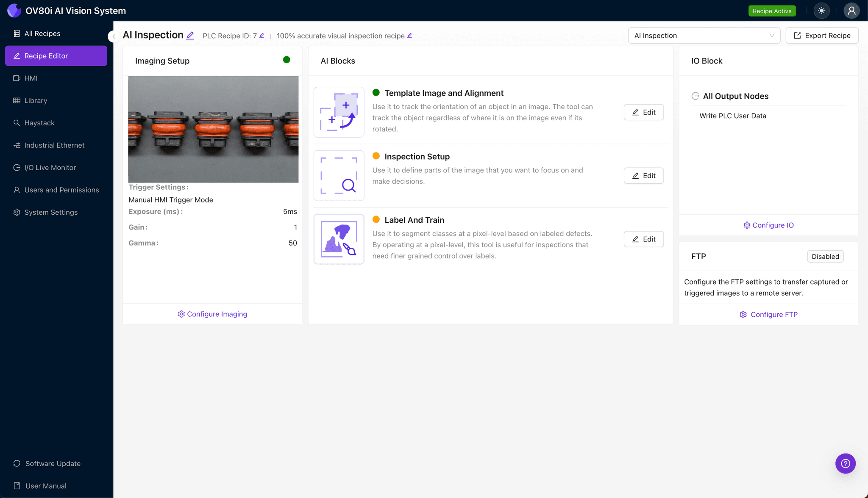Click the Template Image and Alignment block icon
868x498 pixels.
339,112
